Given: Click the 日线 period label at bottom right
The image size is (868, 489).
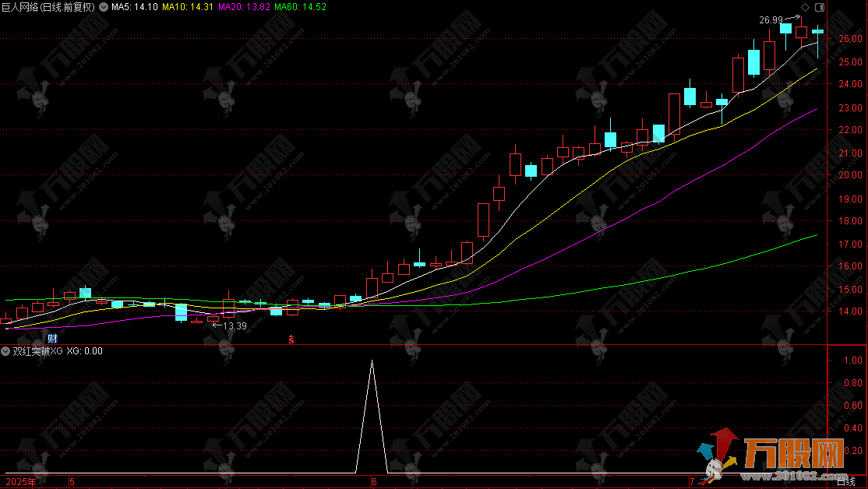Looking at the screenshot, I should tap(847, 482).
